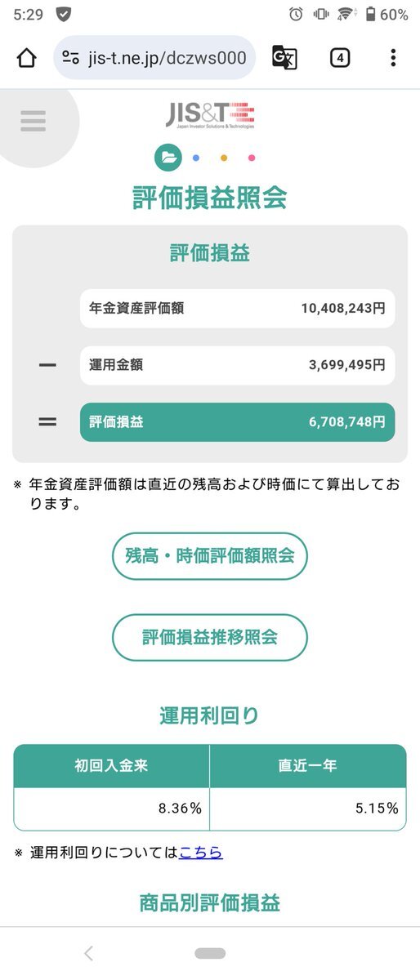Tap the JIS&T logo
The image size is (420, 980).
pos(210,117)
